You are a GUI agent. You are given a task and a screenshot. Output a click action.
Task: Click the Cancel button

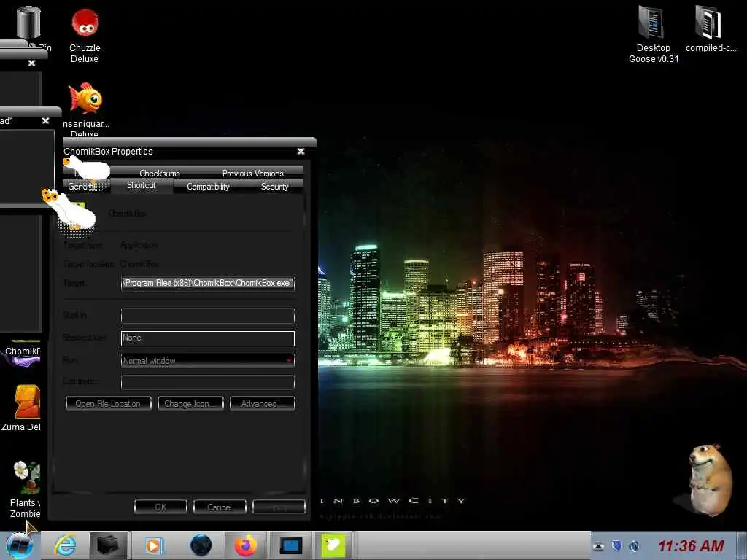click(220, 507)
